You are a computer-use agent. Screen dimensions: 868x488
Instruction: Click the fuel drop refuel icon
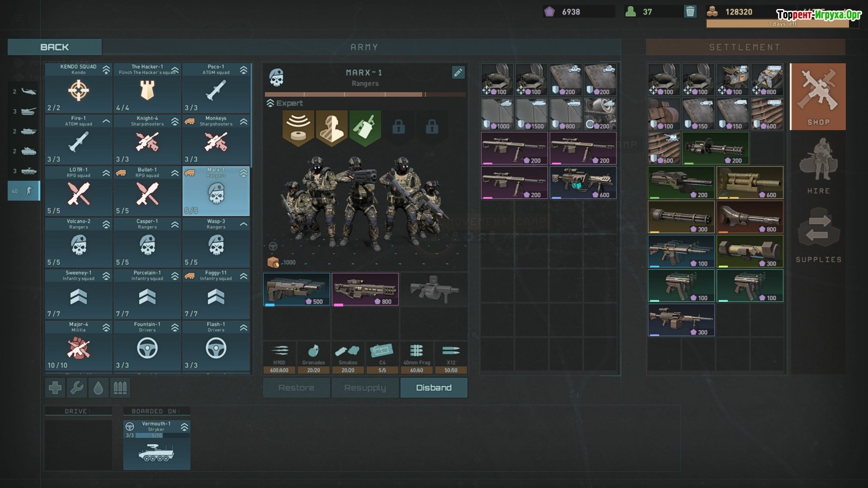[x=98, y=388]
